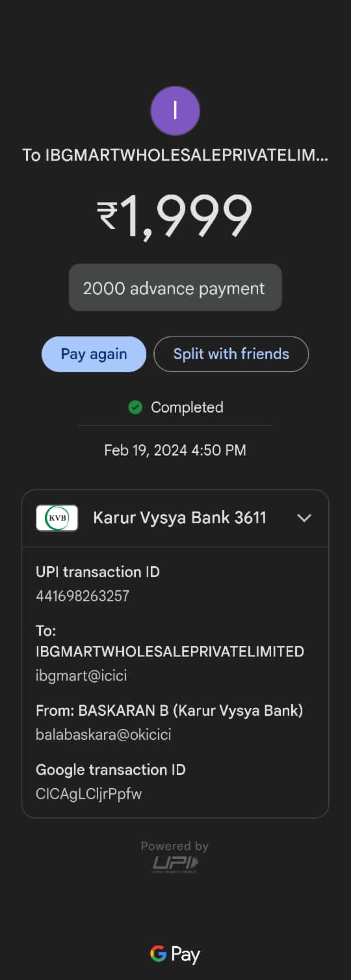Viewport: 351px width, 980px height.
Task: Click the Pay again button
Action: coord(94,354)
